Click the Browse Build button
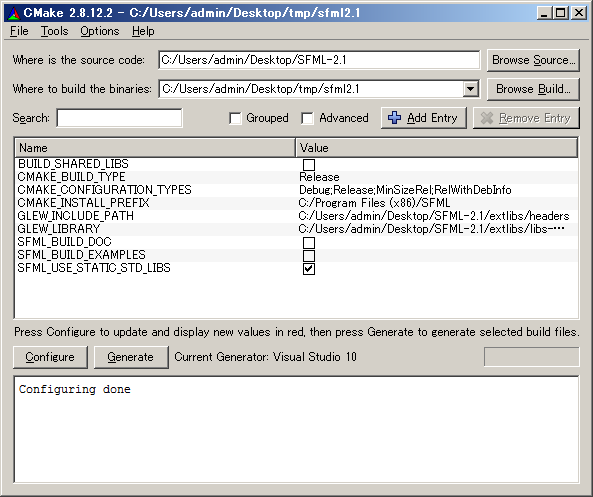The height and width of the screenshot is (497, 593). [533, 89]
